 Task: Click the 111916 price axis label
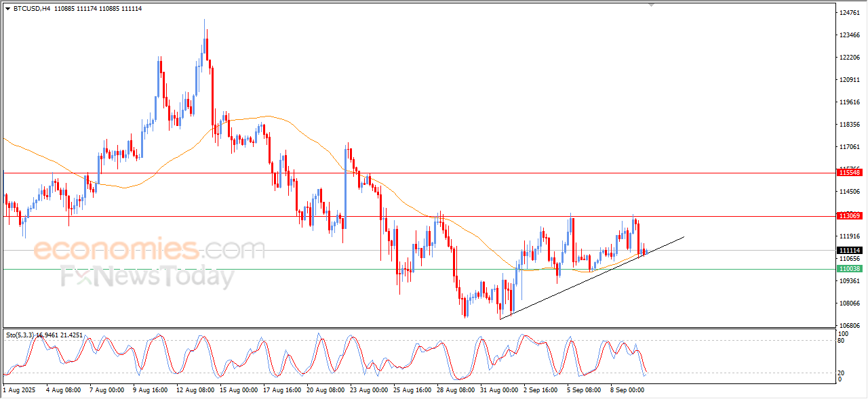pyautogui.click(x=850, y=236)
